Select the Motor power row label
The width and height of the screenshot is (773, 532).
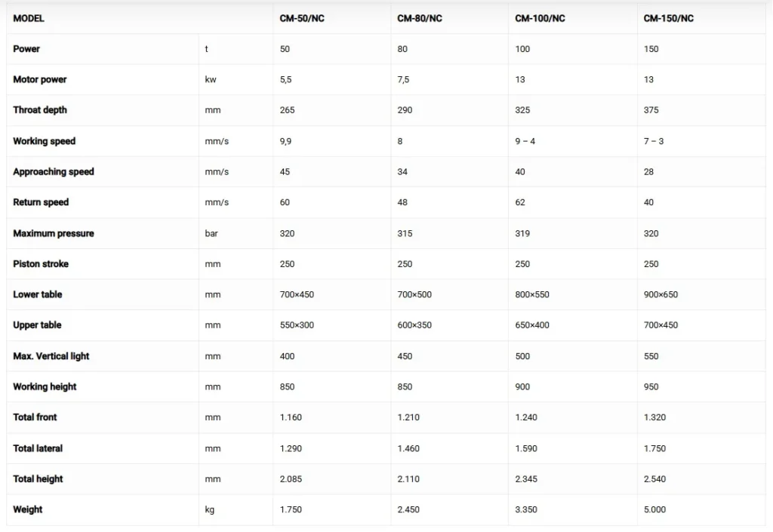[40, 79]
